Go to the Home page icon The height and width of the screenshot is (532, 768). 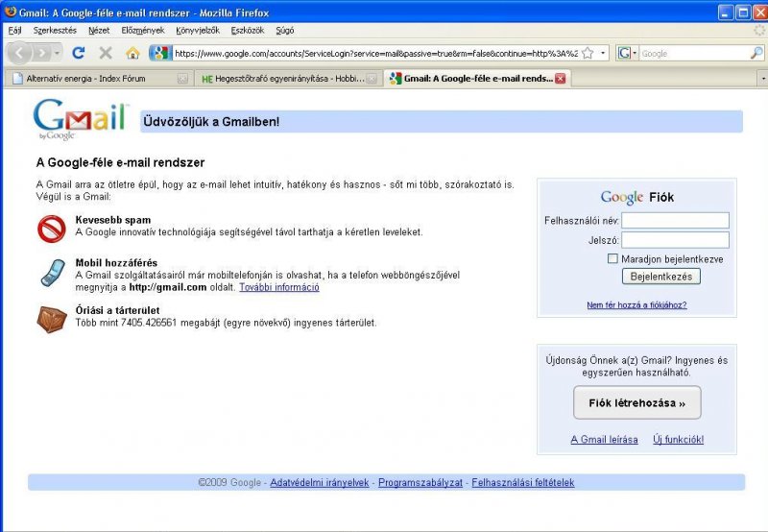(x=132, y=53)
